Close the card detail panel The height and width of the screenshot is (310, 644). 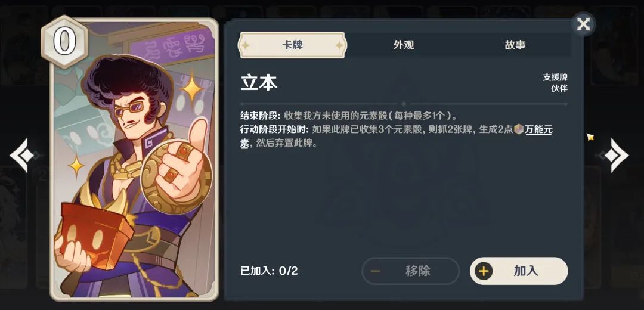583,24
